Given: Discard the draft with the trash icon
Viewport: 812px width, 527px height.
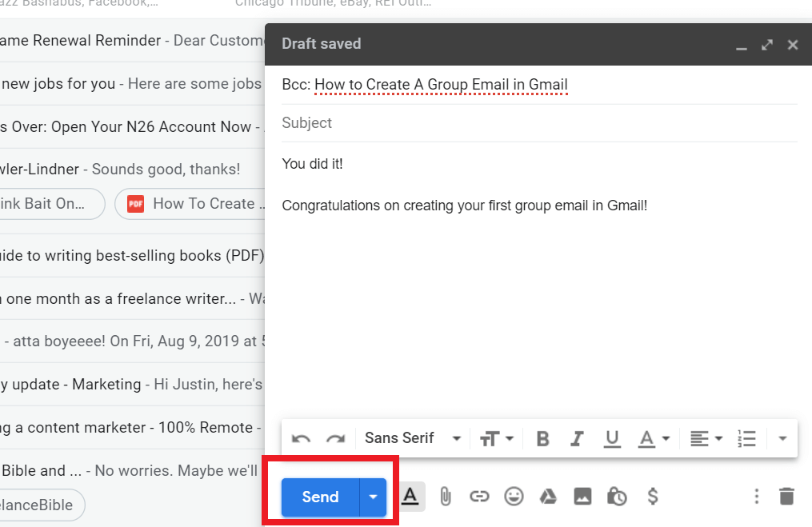Looking at the screenshot, I should click(x=786, y=497).
